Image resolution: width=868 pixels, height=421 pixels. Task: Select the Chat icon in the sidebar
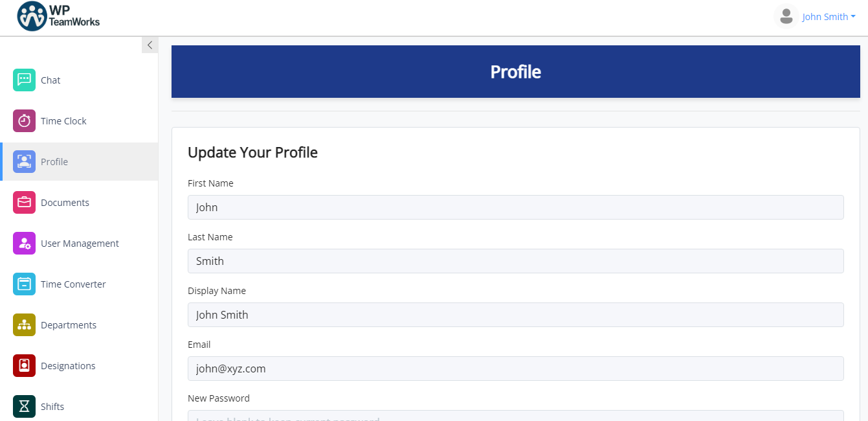24,80
